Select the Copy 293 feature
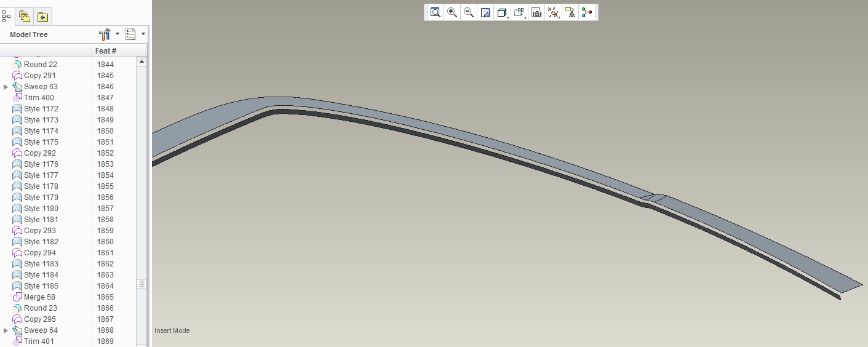Image resolution: width=868 pixels, height=347 pixels. coord(40,231)
